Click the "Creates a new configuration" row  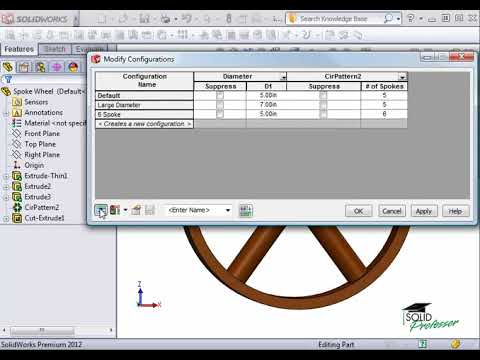(144, 124)
